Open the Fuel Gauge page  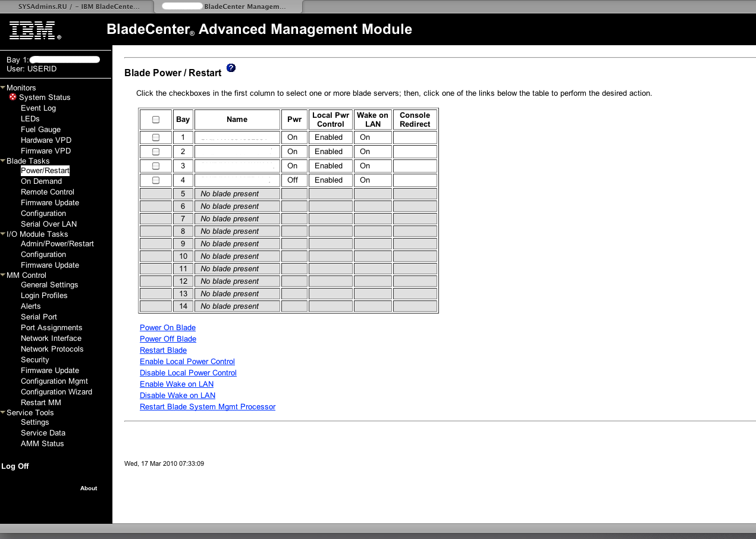[x=40, y=130]
